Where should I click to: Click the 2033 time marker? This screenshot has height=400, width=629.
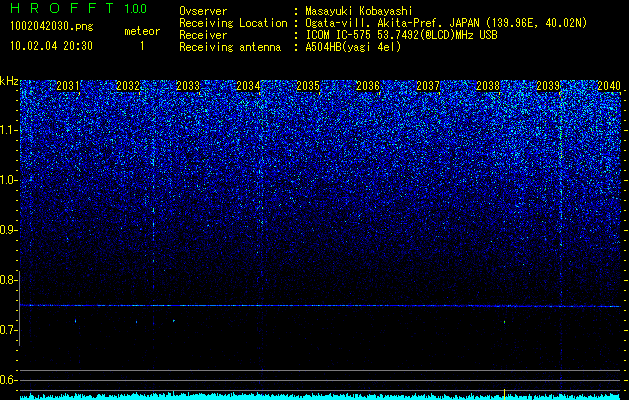pyautogui.click(x=188, y=86)
